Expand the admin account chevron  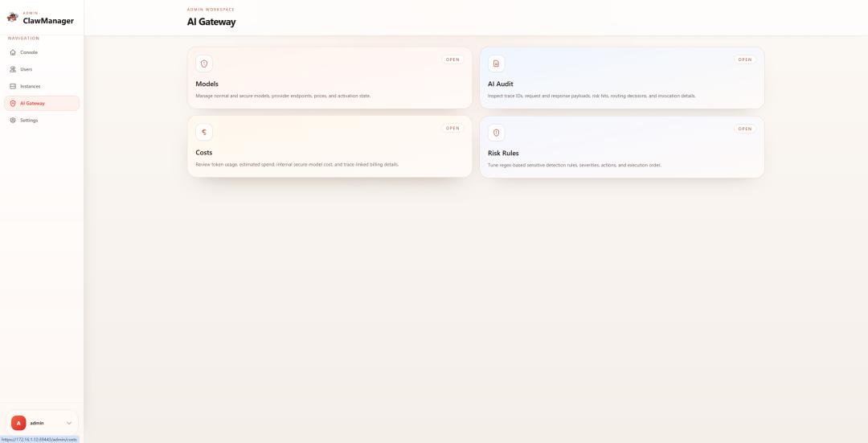click(69, 423)
